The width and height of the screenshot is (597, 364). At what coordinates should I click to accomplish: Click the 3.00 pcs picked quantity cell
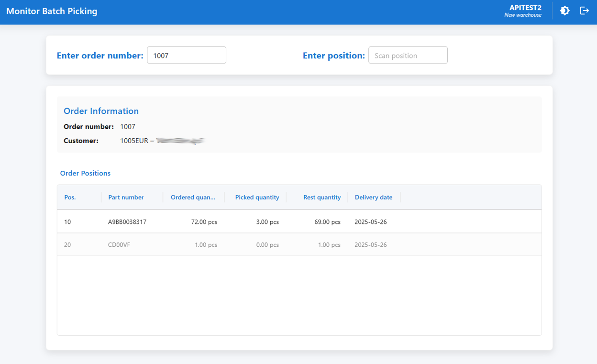(x=267, y=222)
